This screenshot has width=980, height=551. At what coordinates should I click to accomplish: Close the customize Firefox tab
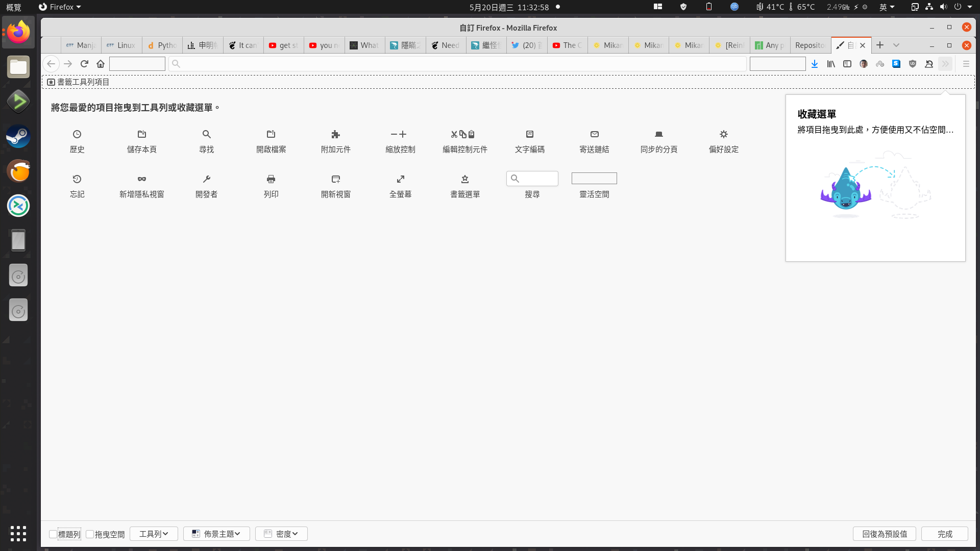(863, 45)
